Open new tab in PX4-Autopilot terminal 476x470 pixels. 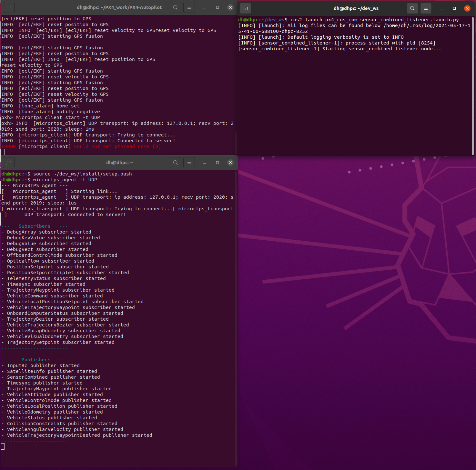(9, 7)
